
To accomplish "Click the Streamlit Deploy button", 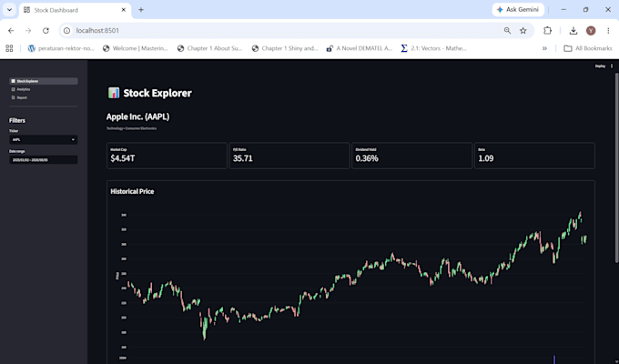I will click(x=600, y=66).
